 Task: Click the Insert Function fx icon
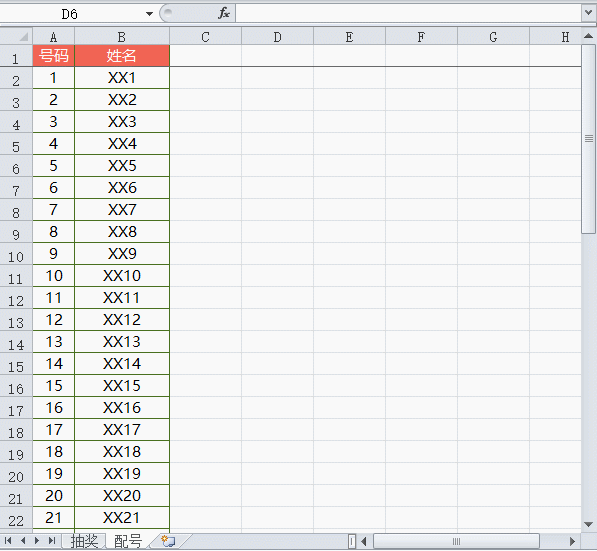pos(224,14)
